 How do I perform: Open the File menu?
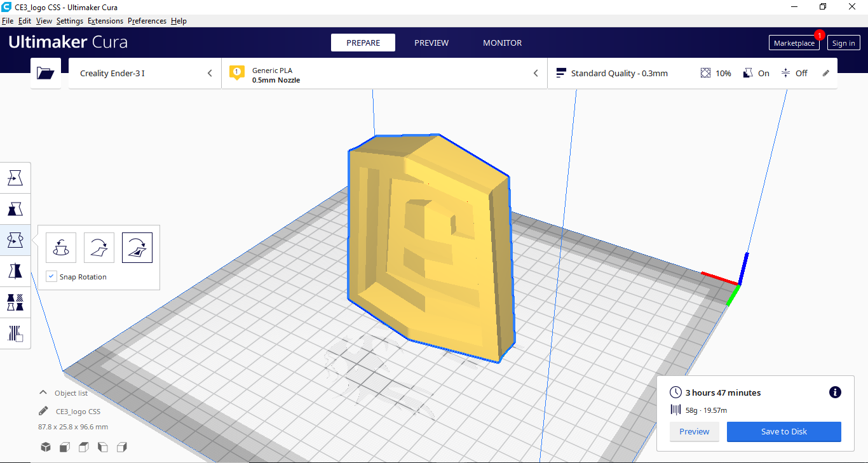(x=8, y=21)
